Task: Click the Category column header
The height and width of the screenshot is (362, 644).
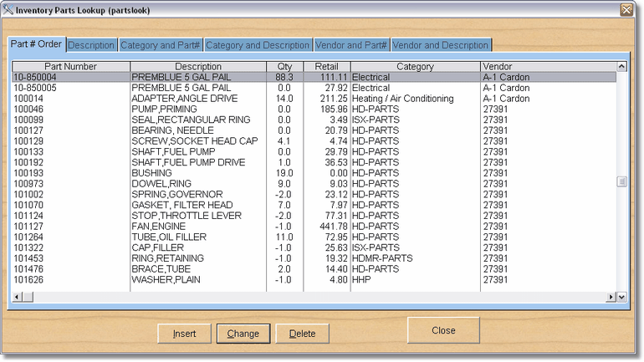Action: 415,67
